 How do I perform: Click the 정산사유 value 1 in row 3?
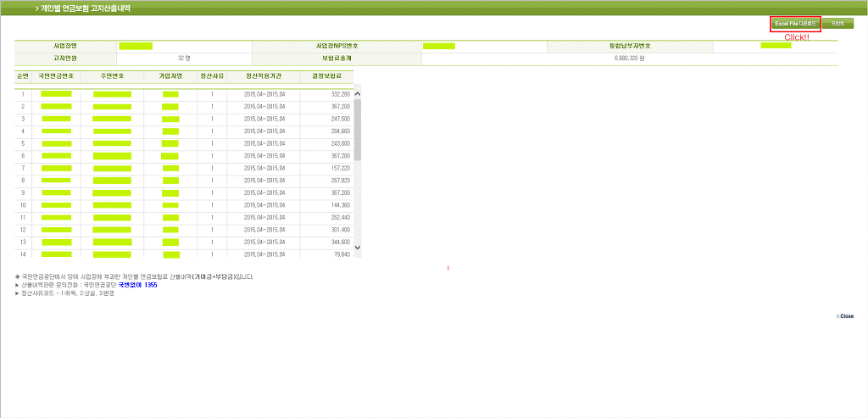point(212,119)
